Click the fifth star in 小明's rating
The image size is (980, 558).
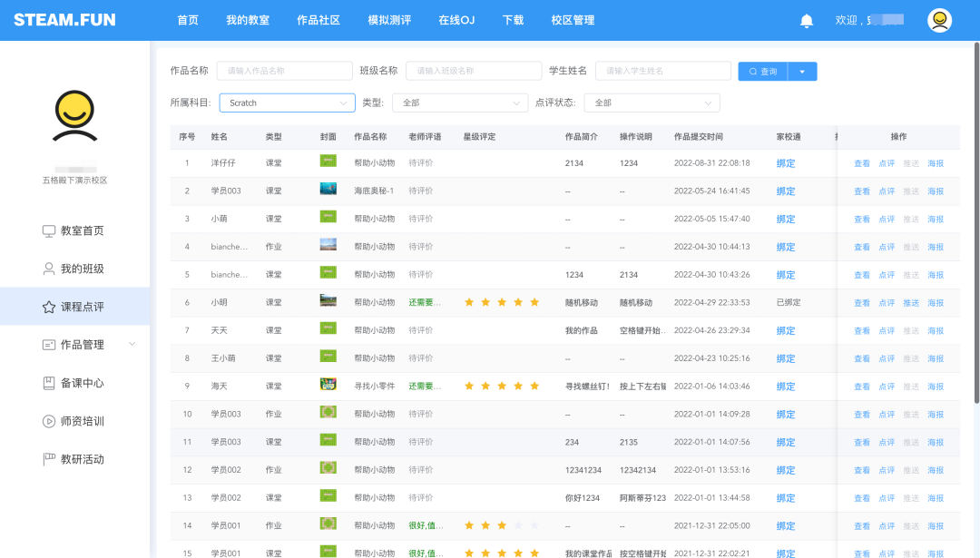coord(534,302)
